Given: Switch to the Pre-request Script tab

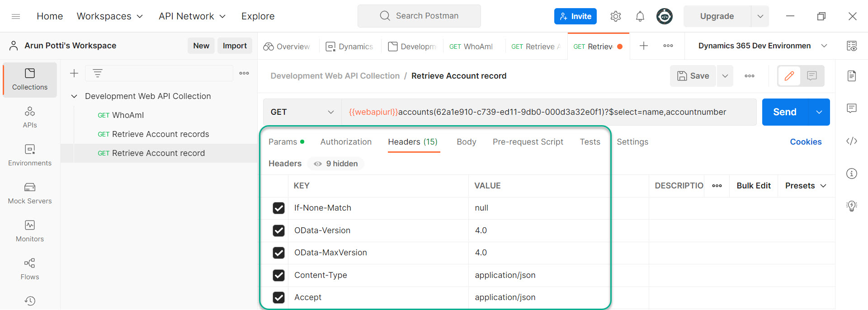Looking at the screenshot, I should [528, 142].
